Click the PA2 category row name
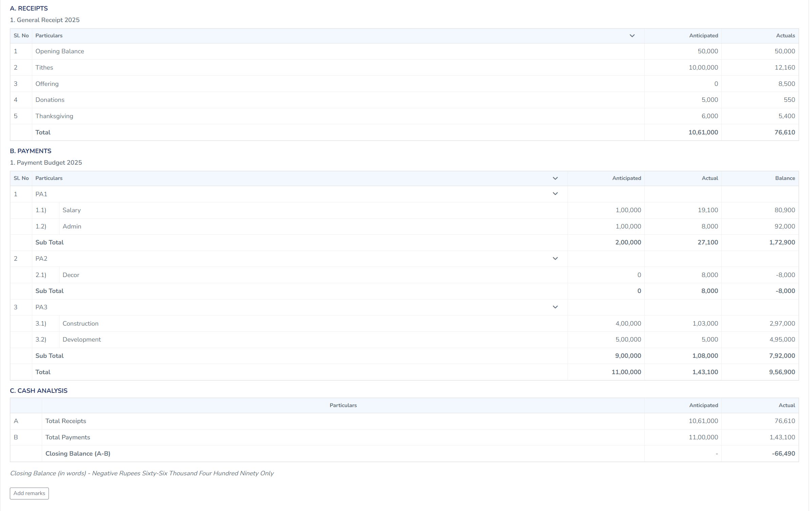Screen dimensions: 812x511 (41, 259)
